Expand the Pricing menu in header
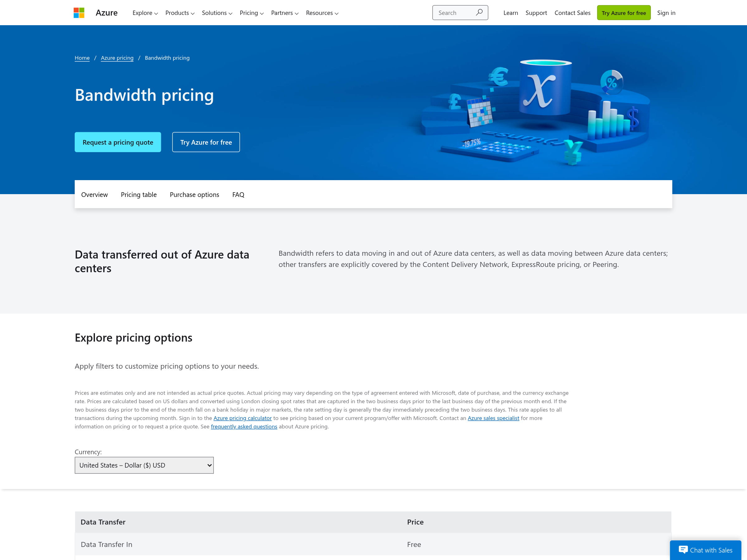The width and height of the screenshot is (747, 560). (x=251, y=13)
